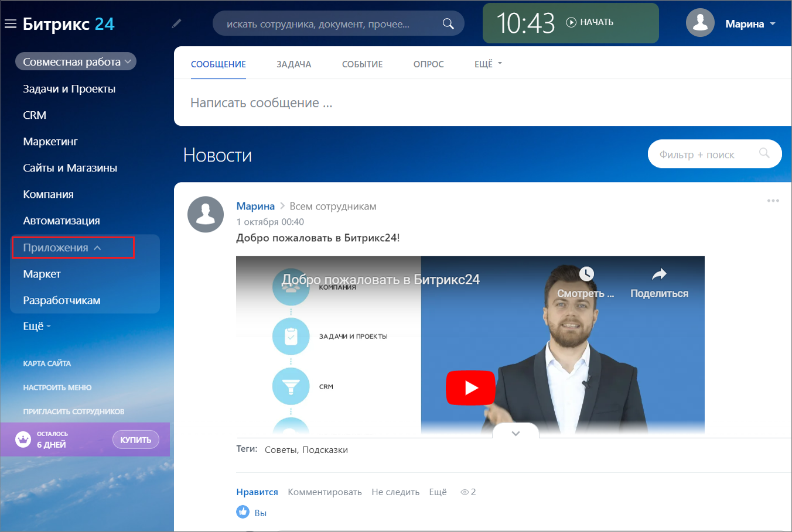Image resolution: width=792 pixels, height=532 pixels.
Task: Click ПРИГЛАСИТЬ СОТРУДНИКОВ link
Action: pos(74,411)
